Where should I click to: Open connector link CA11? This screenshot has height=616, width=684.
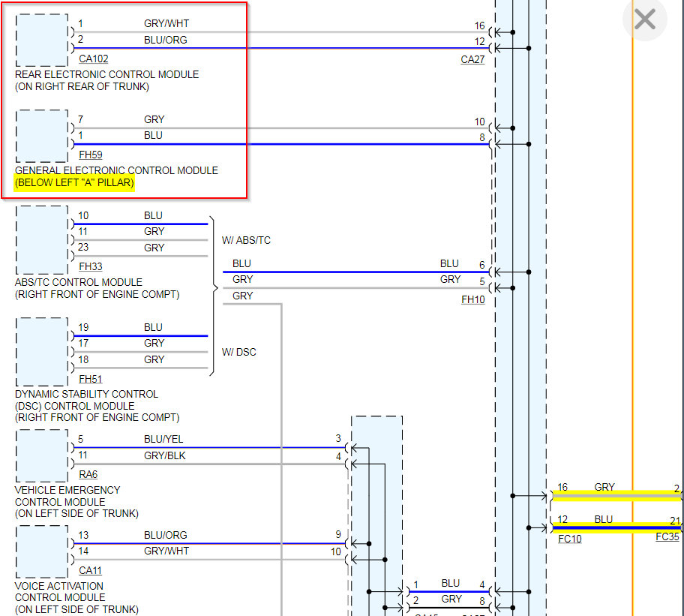click(90, 570)
